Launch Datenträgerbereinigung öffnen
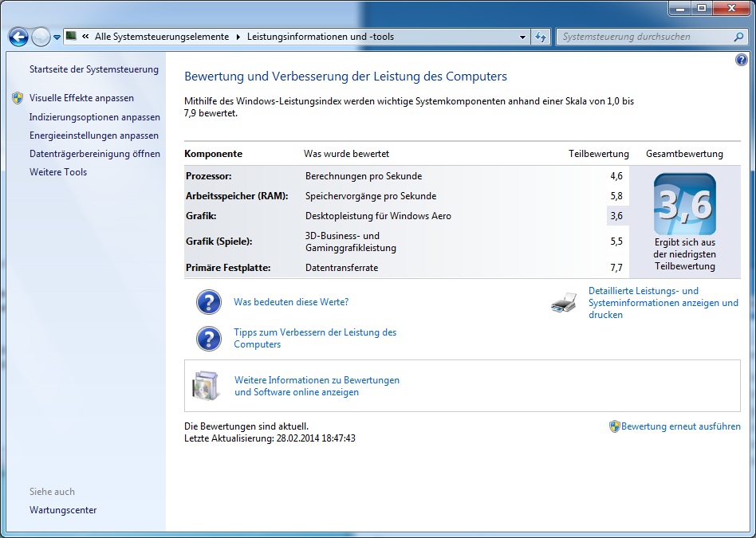Viewport: 756px width, 538px height. [94, 154]
